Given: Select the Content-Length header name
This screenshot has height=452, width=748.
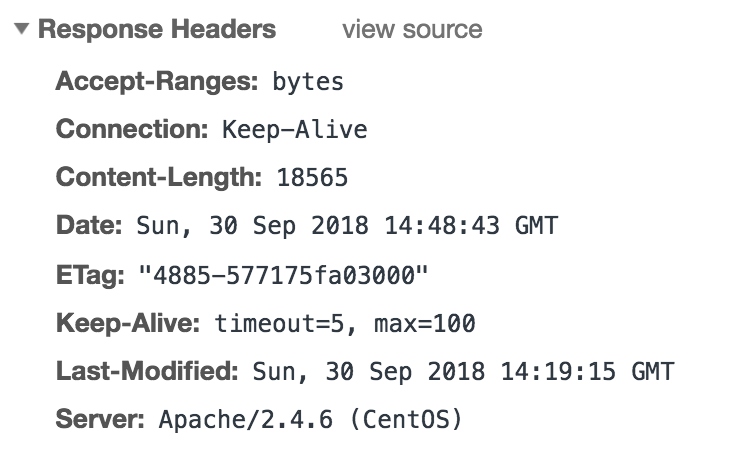Looking at the screenshot, I should click(x=157, y=178).
